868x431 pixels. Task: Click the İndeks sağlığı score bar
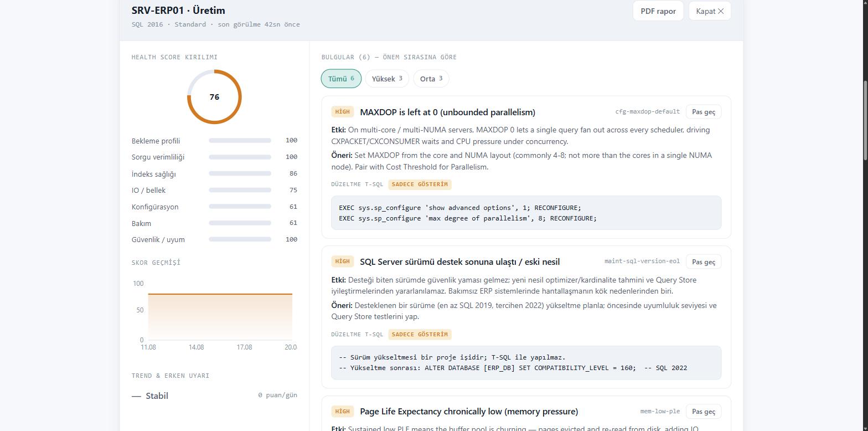click(240, 174)
